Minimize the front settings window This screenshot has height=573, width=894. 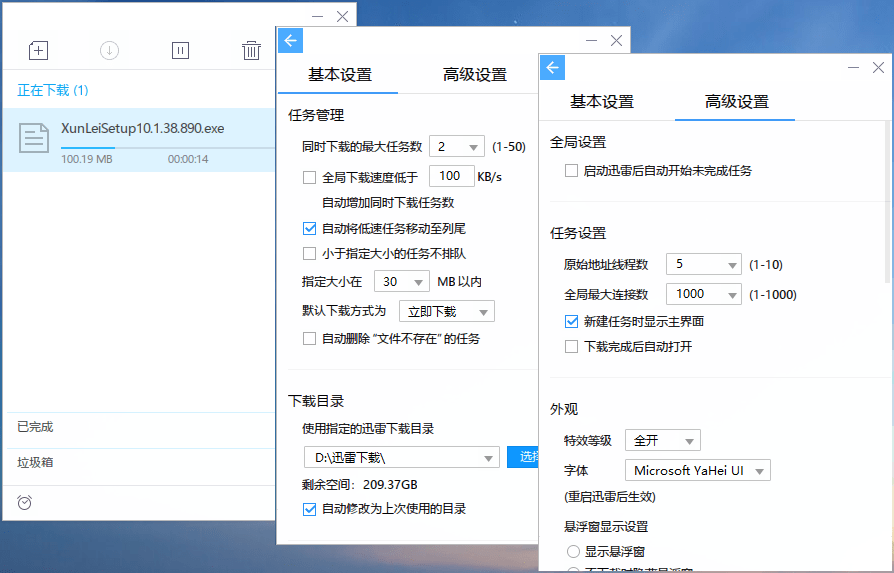point(854,67)
